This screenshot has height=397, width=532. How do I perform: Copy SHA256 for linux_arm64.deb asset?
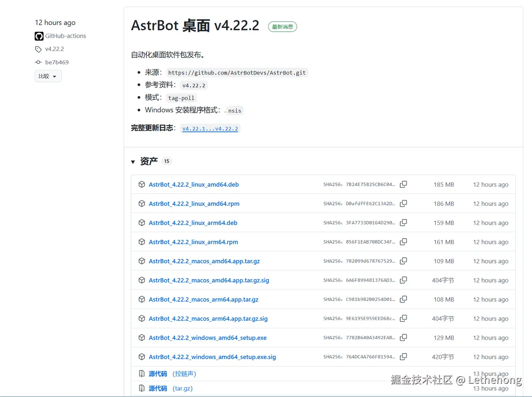point(403,222)
